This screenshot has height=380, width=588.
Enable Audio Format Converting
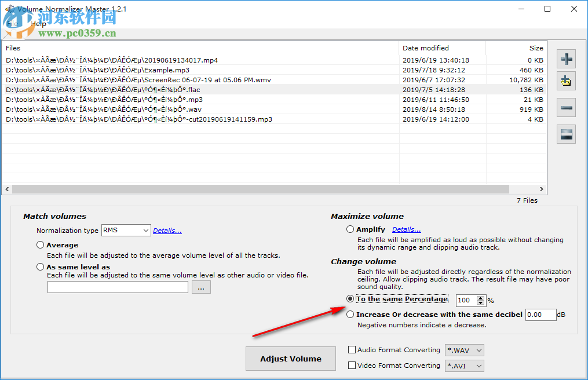pyautogui.click(x=352, y=350)
